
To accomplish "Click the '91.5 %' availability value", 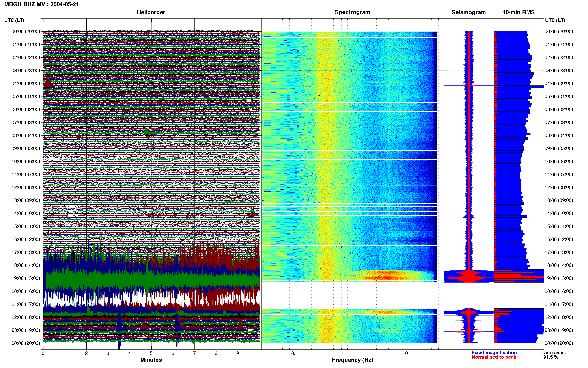I will coord(551,357).
